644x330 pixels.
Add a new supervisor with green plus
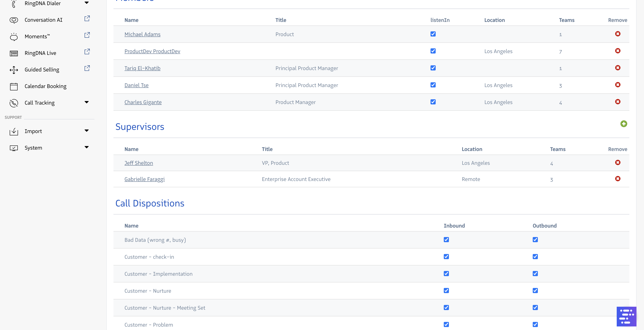(x=623, y=124)
